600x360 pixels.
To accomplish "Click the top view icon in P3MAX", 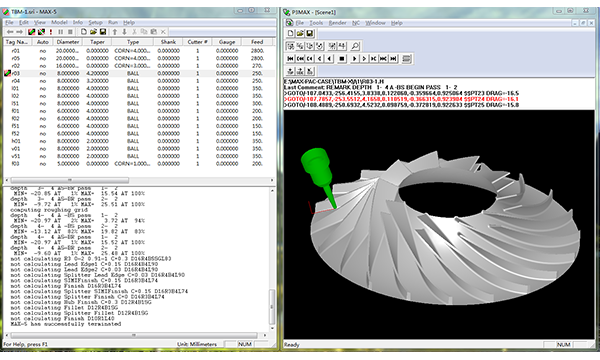I will click(290, 71).
